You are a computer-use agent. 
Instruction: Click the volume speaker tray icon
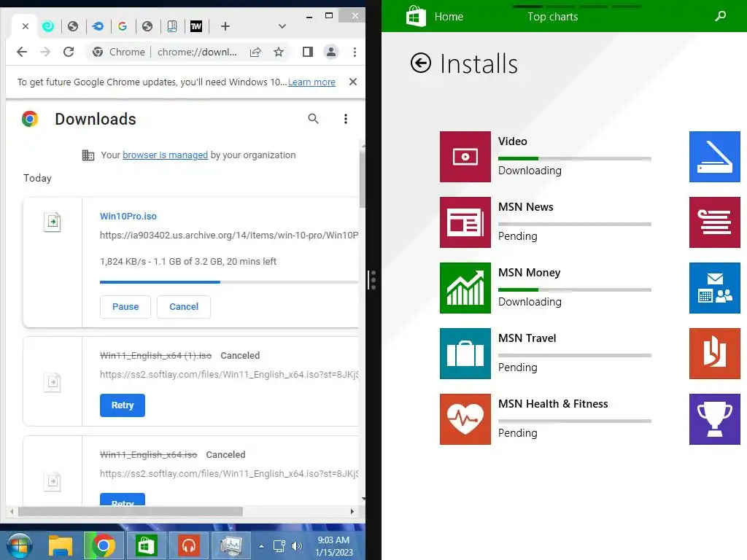pyautogui.click(x=296, y=546)
